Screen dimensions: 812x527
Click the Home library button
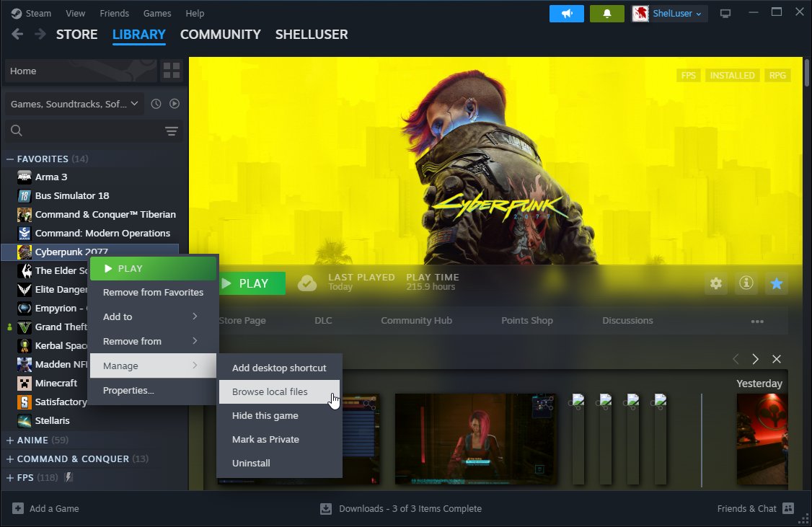(x=81, y=71)
